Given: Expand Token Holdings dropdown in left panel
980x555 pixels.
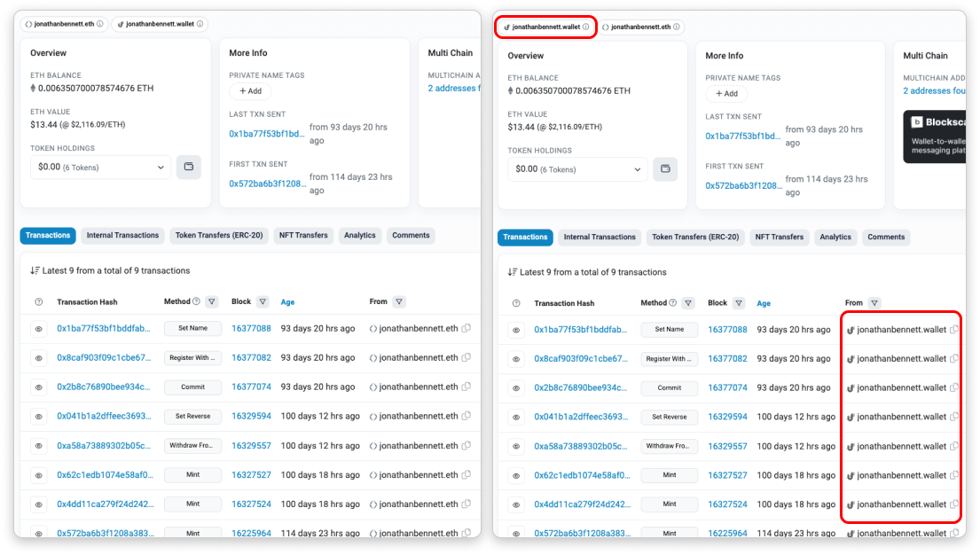Looking at the screenshot, I should coord(100,167).
